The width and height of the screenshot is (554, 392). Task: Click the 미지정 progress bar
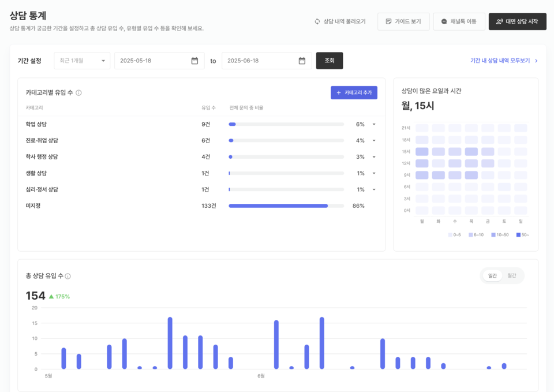pos(286,206)
